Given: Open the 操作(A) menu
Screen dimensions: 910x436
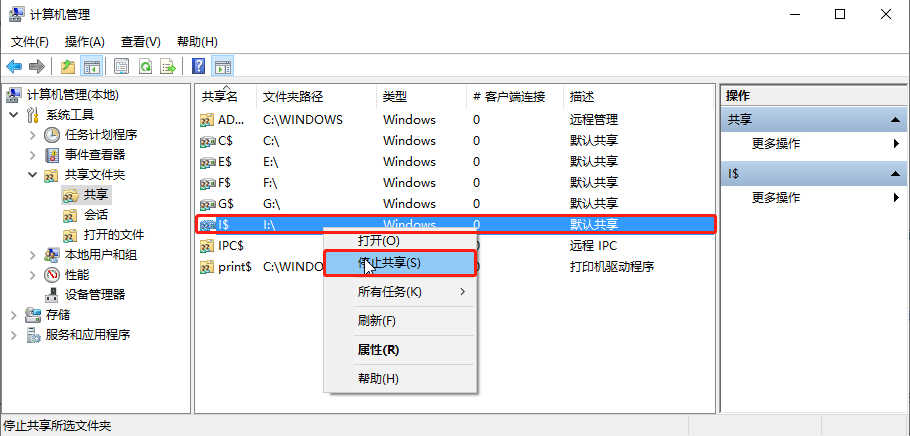Looking at the screenshot, I should point(85,42).
